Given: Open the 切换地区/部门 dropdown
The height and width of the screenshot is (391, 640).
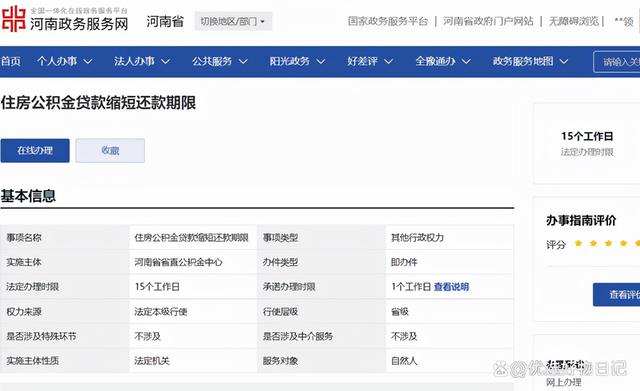Looking at the screenshot, I should pos(233,21).
